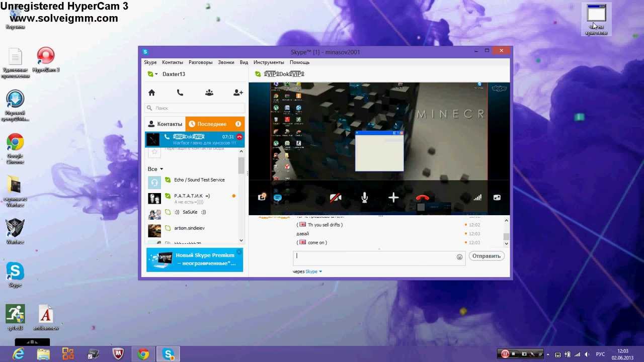Image resolution: width=644 pixels, height=362 pixels.
Task: Hang up from small red button in recent list
Action: tap(239, 137)
